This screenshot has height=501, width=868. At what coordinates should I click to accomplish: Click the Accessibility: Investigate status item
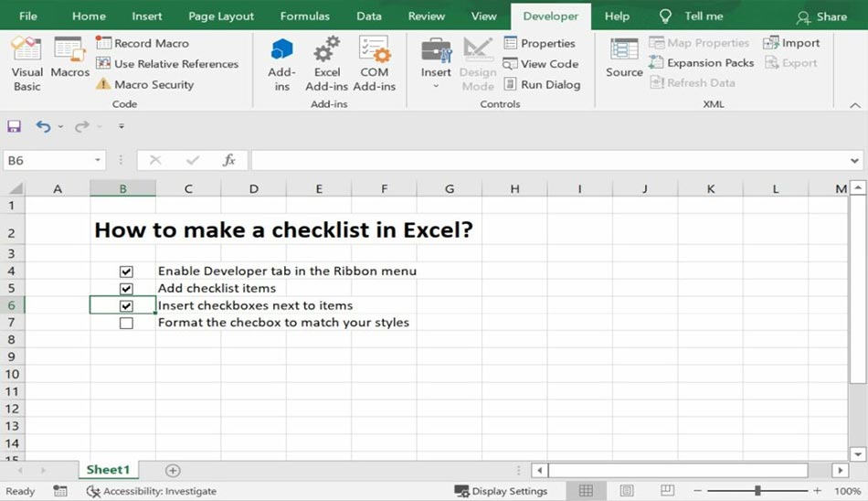click(152, 491)
